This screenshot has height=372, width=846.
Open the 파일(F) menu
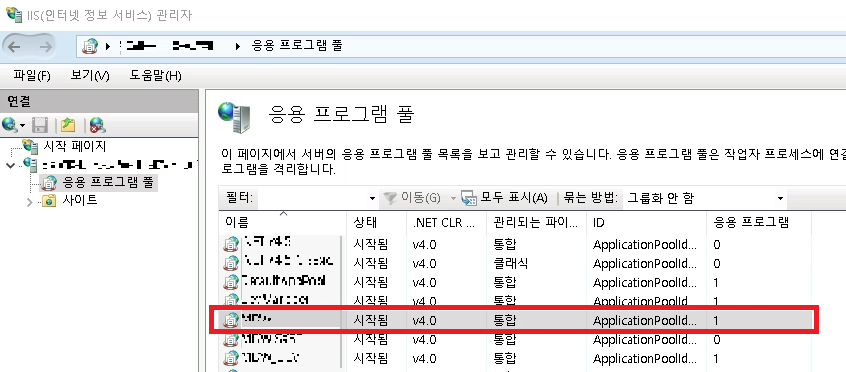click(x=32, y=76)
